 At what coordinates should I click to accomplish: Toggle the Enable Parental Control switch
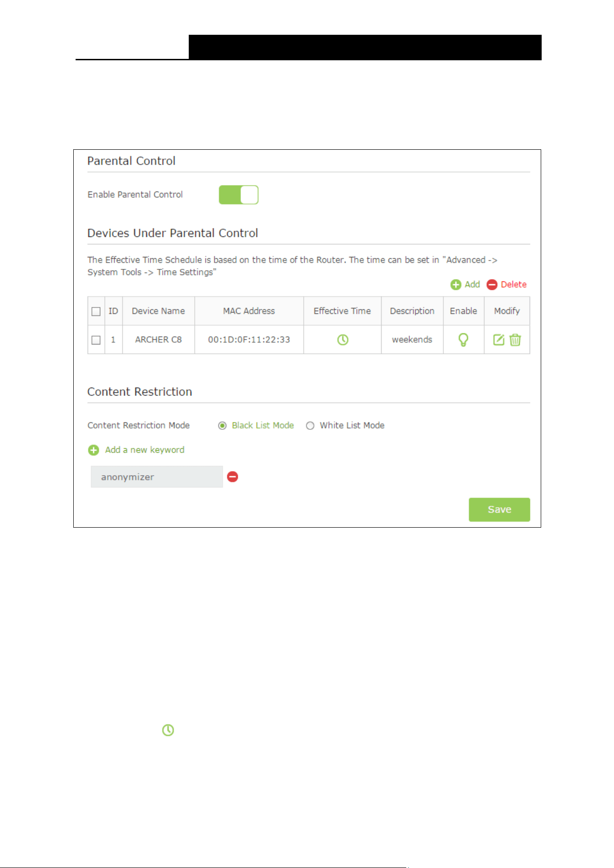pos(238,195)
